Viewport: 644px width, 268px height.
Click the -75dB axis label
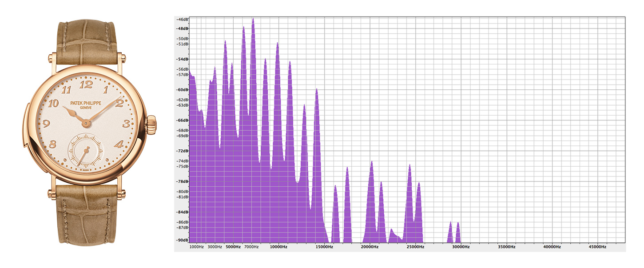pos(182,166)
